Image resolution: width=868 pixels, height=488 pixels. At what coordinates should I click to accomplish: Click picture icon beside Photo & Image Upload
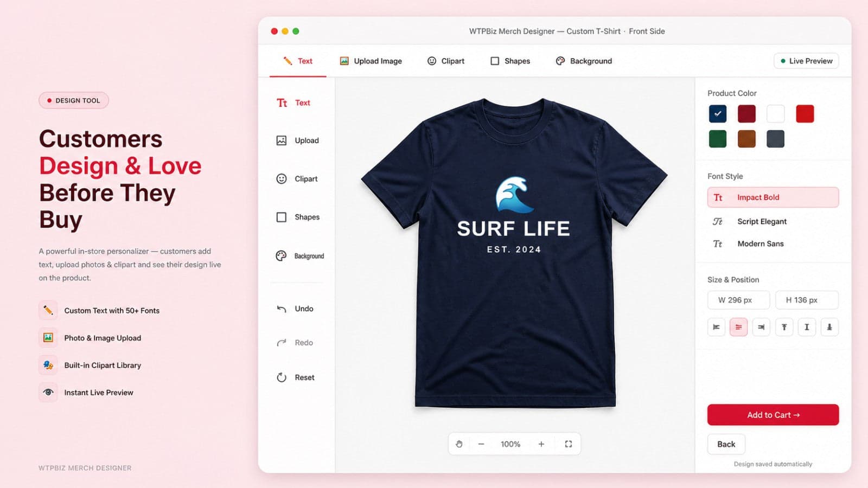(48, 337)
